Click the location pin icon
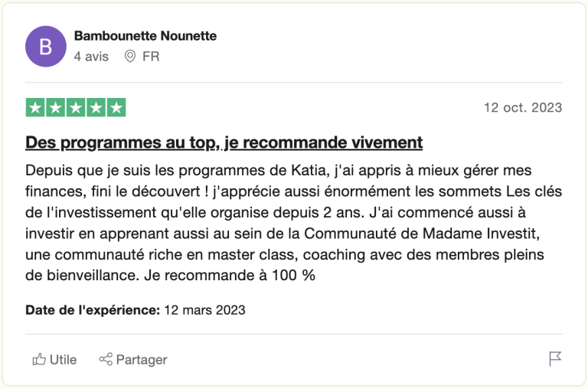 [x=130, y=57]
